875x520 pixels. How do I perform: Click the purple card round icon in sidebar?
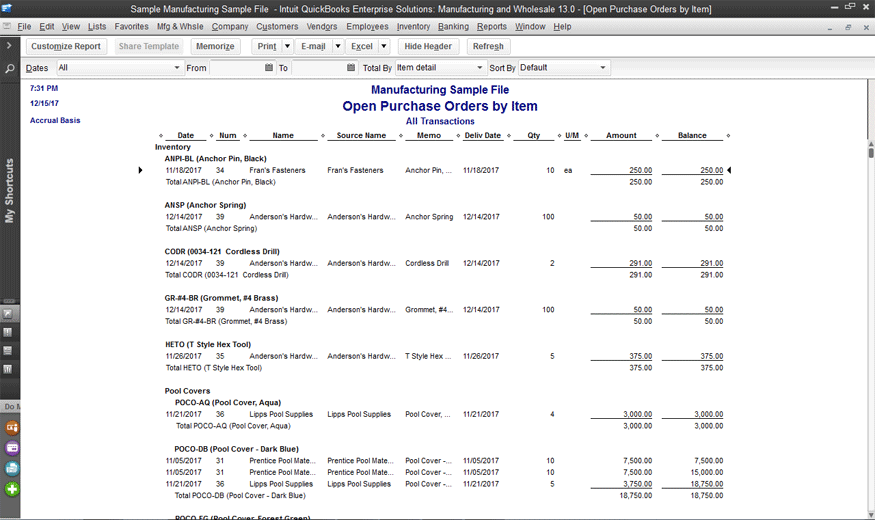click(x=12, y=448)
